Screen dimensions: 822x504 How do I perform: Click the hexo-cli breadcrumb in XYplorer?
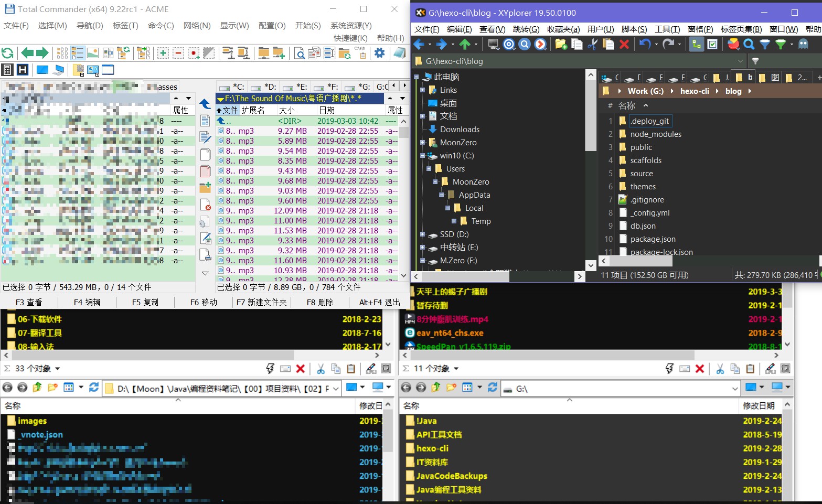695,91
